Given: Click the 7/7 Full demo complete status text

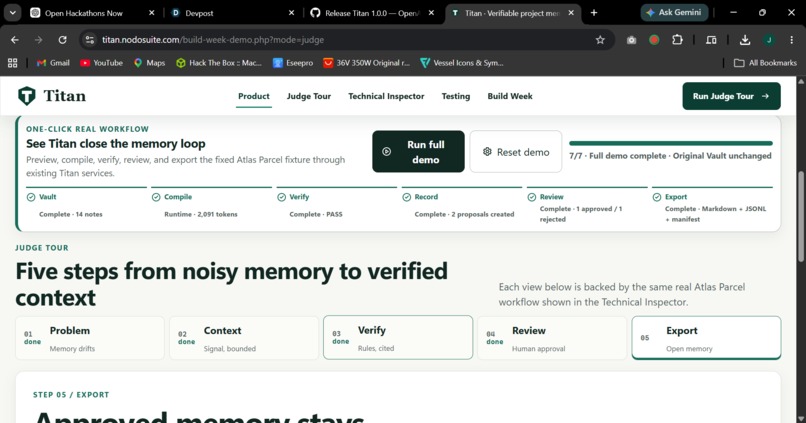Looking at the screenshot, I should (670, 156).
